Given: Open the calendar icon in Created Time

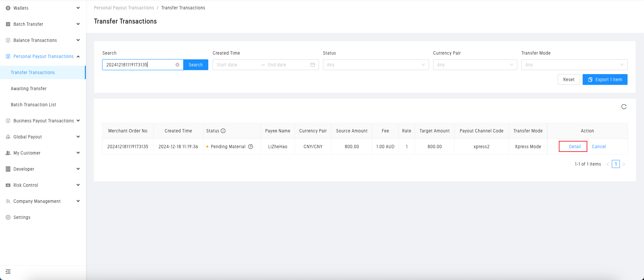Looking at the screenshot, I should pyautogui.click(x=312, y=65).
